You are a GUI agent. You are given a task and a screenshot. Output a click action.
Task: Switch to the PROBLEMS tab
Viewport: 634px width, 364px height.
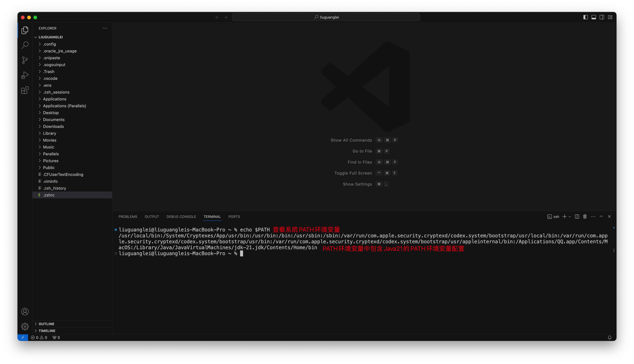coord(128,216)
